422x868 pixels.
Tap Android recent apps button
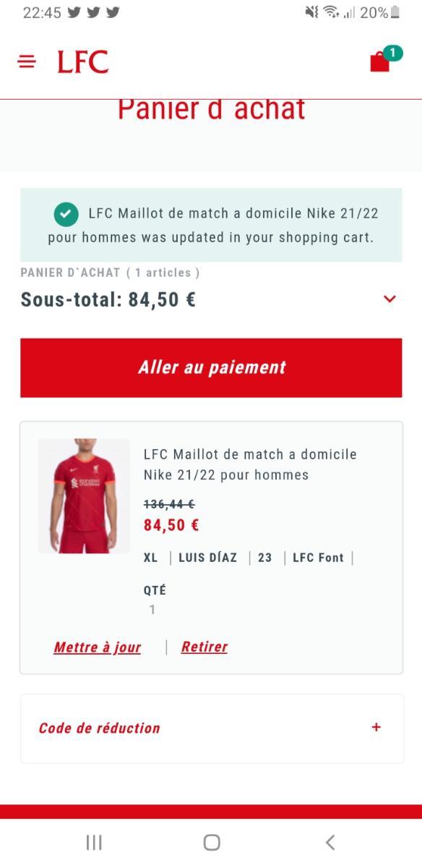(x=94, y=842)
